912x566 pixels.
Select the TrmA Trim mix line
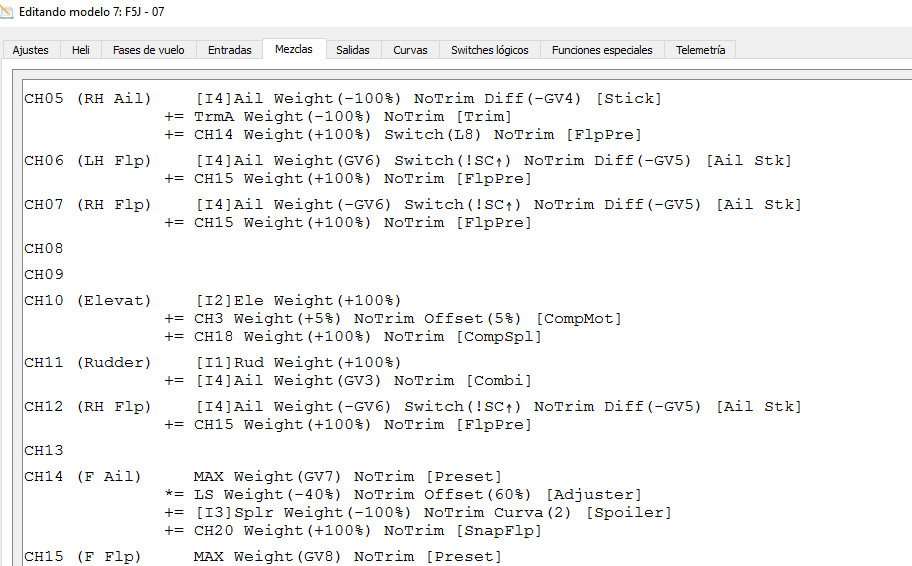click(x=353, y=116)
